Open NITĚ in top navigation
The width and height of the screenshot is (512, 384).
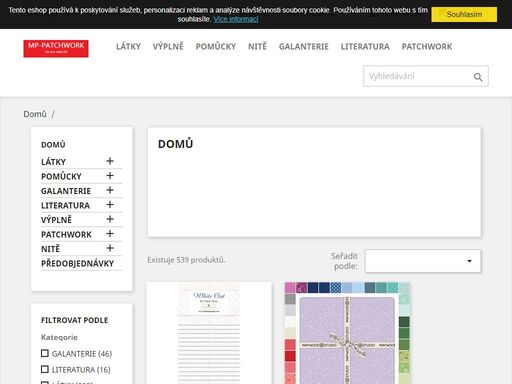(257, 47)
